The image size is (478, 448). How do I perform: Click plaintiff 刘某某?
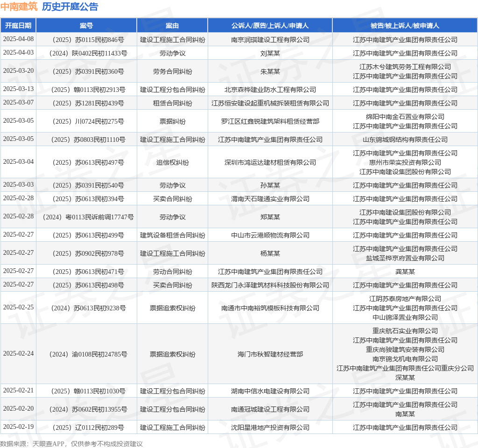coord(270,53)
